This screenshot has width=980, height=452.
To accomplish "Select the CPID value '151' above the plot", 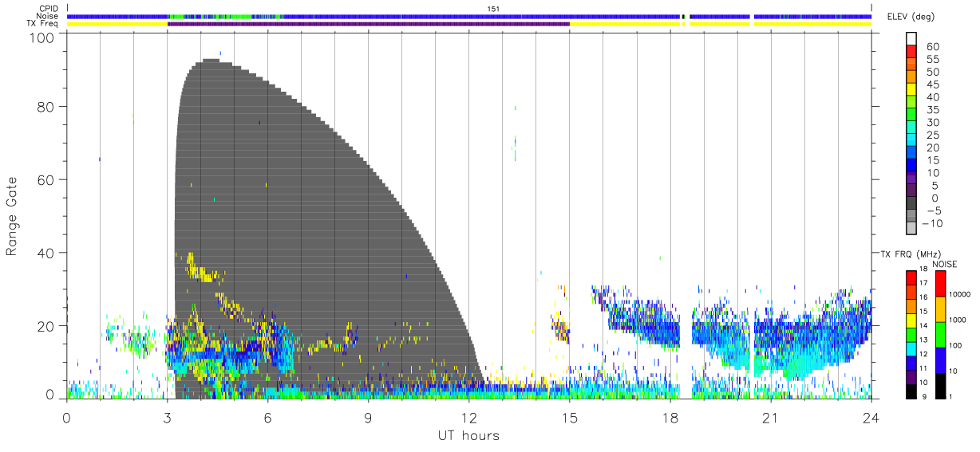I will (492, 9).
